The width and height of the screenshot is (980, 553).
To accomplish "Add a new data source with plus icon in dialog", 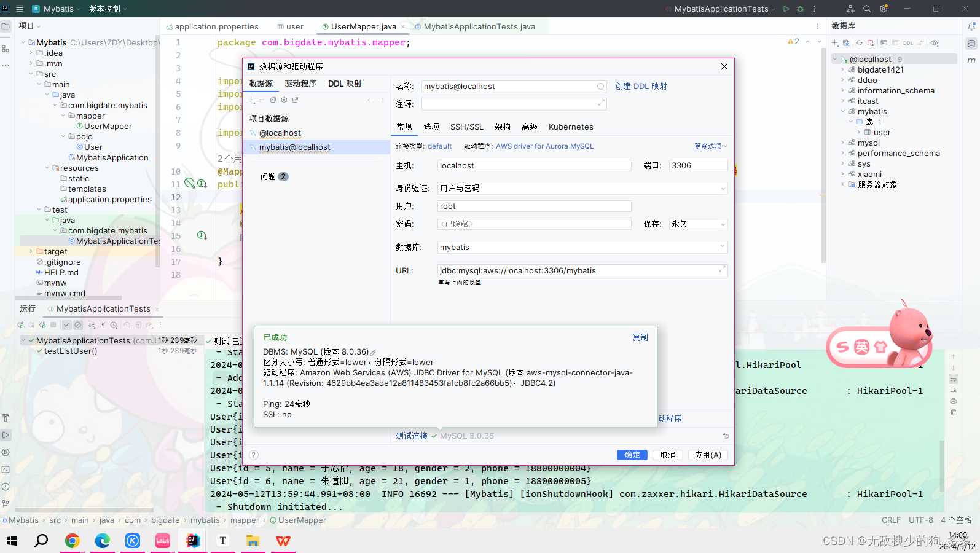I will coord(251,100).
